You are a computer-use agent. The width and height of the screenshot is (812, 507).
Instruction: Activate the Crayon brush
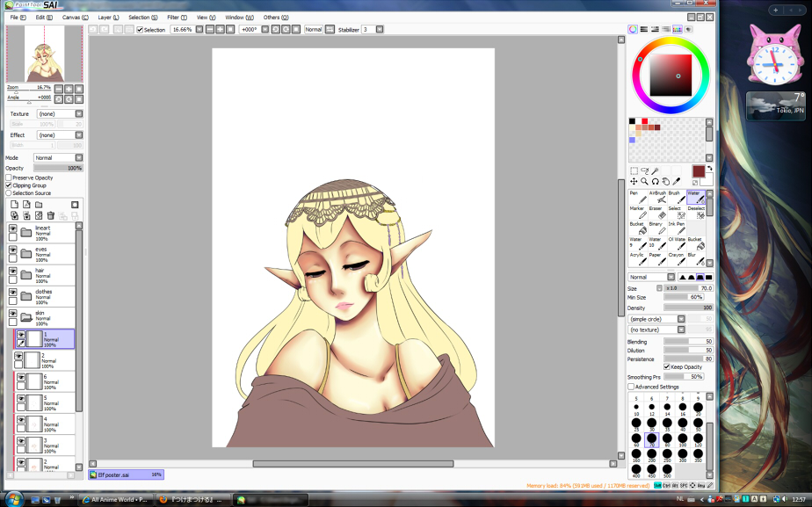click(676, 259)
